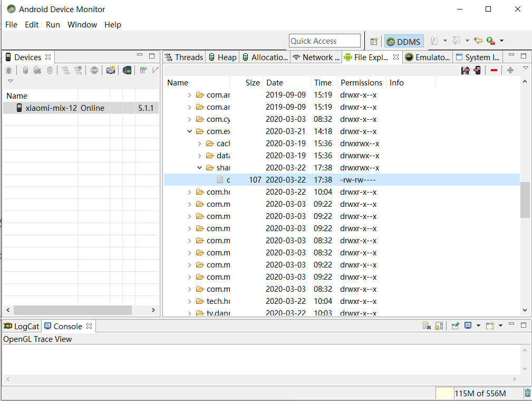Screen dimensions: 532x401
Task: Switch to the DDMS perspective
Action: tap(404, 42)
